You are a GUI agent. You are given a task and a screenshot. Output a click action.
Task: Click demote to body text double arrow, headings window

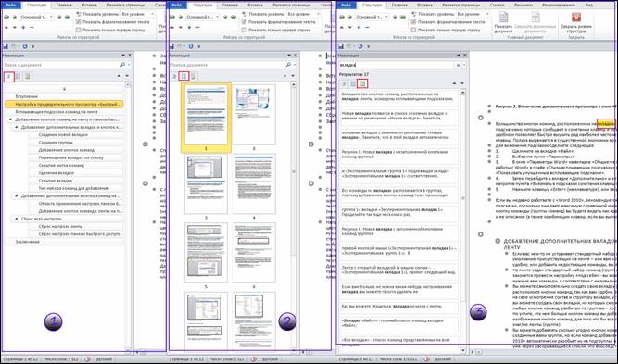(68, 18)
